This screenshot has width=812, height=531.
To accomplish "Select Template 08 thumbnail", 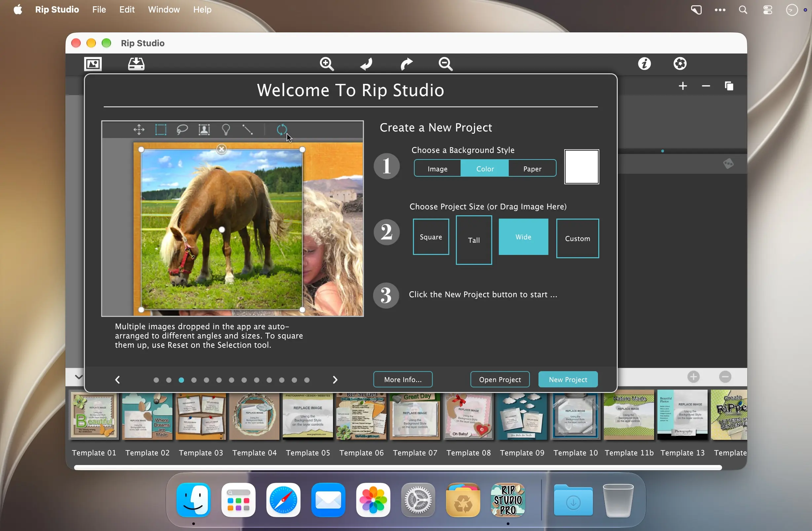I will (x=468, y=416).
